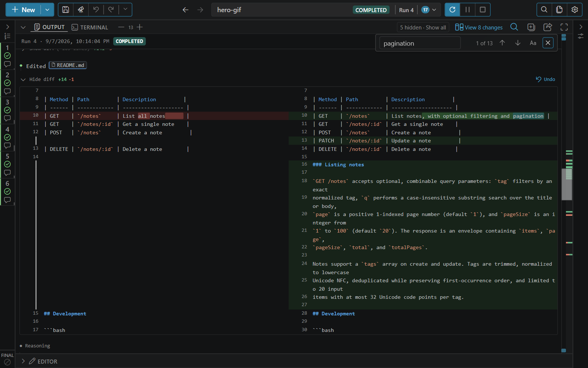588x368 pixels.
Task: Go forward with the right arrow
Action: click(x=200, y=10)
